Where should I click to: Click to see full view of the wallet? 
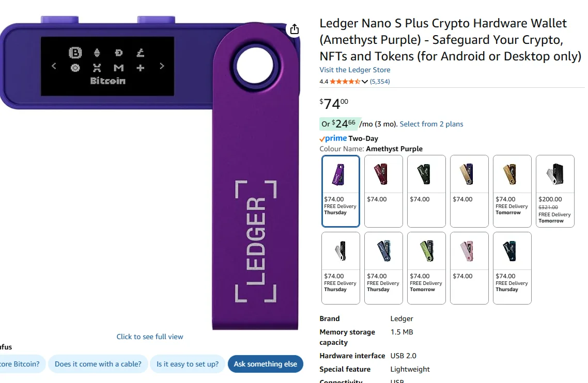pyautogui.click(x=149, y=336)
